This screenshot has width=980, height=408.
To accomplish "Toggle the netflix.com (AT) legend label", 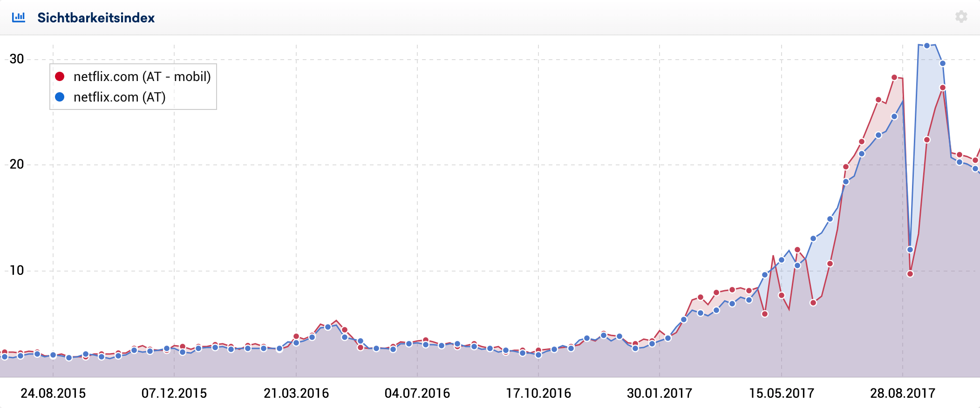I will click(120, 97).
